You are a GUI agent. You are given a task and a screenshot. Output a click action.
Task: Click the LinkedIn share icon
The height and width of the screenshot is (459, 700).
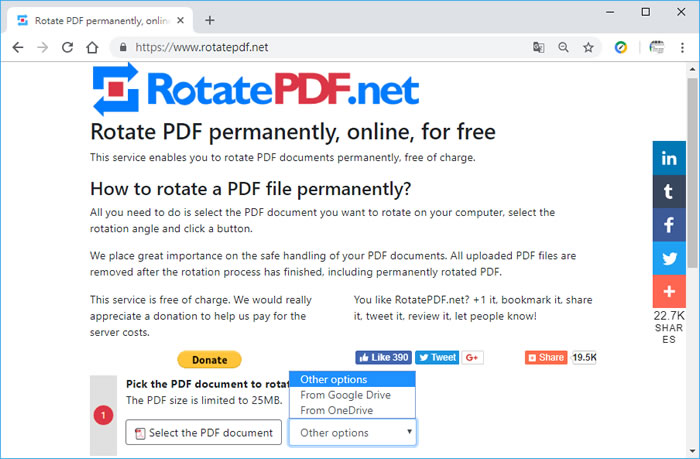tap(669, 158)
